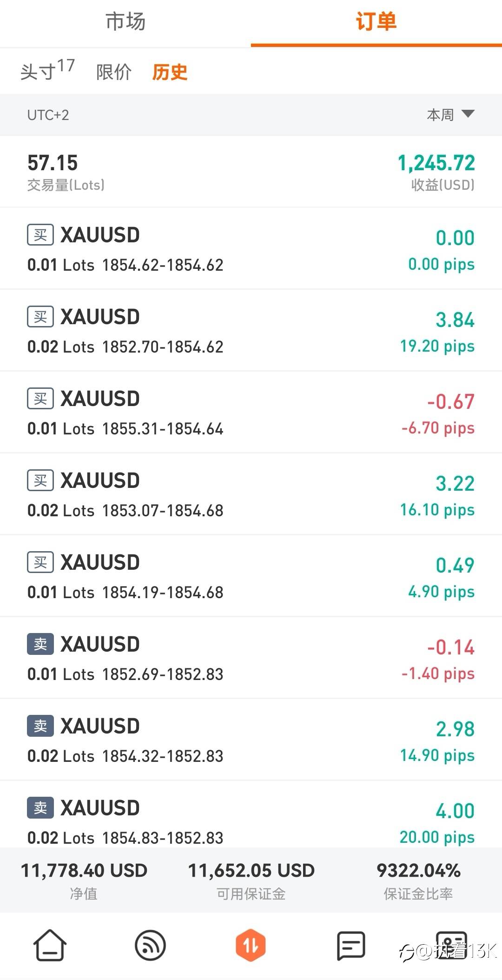This screenshot has width=502, height=980.
Task: Open the XAUUSD order with 3.84 profit
Action: click(251, 330)
